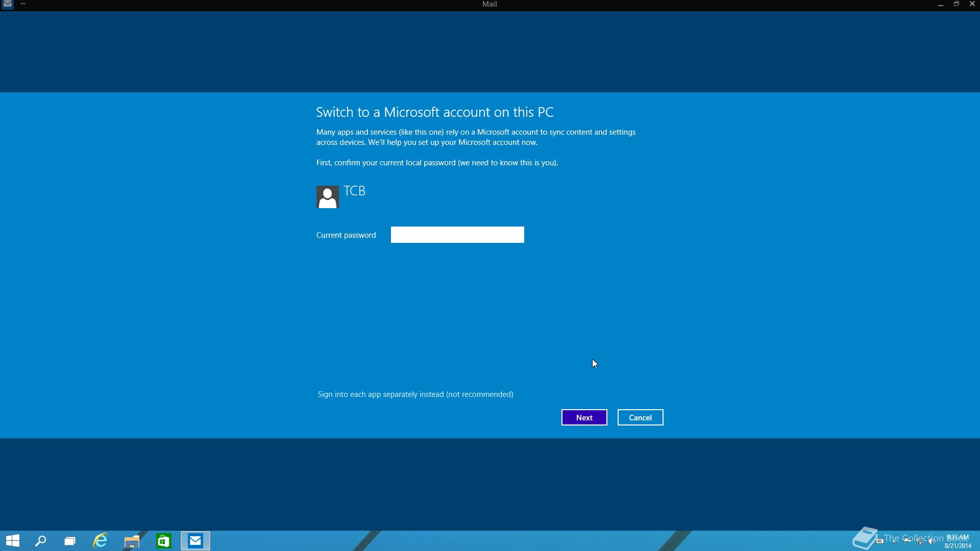Image resolution: width=980 pixels, height=551 pixels.
Task: Open the title bar ellipsis options menu
Action: coord(23,4)
